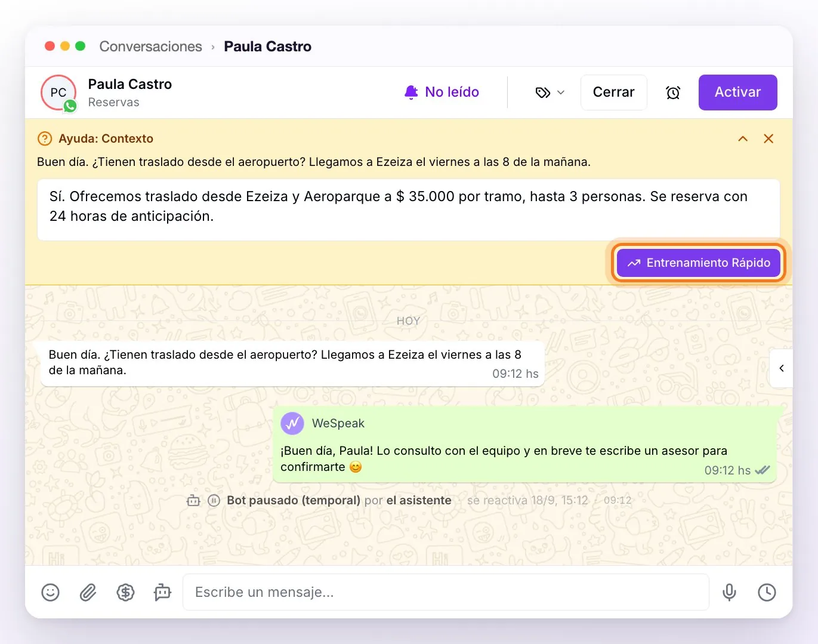Image resolution: width=818 pixels, height=644 pixels.
Task: Click the Paula Castro breadcrumb title
Action: 267,47
